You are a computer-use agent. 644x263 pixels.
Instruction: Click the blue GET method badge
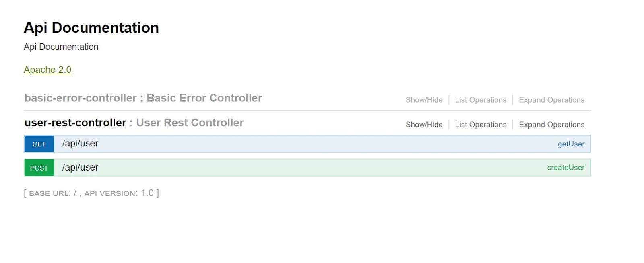(x=39, y=144)
